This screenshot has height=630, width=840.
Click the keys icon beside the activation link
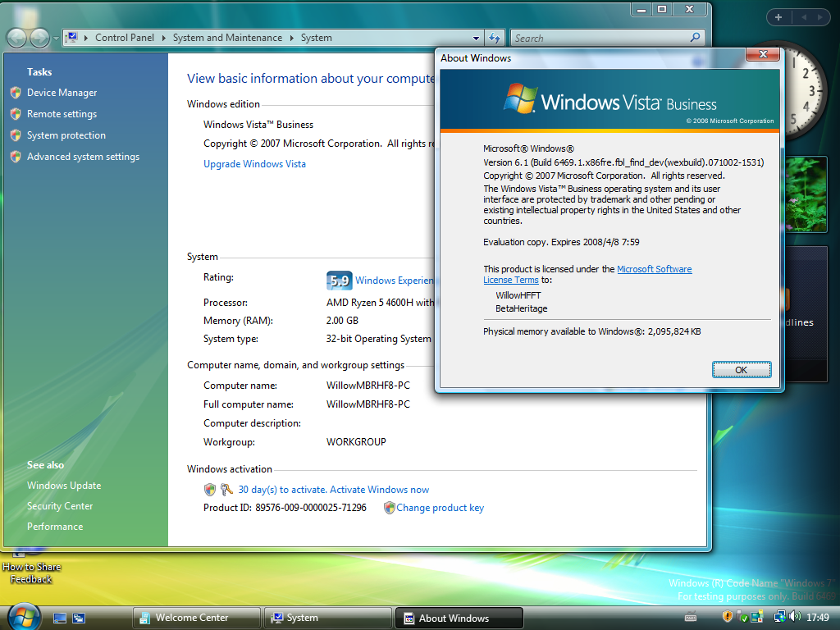click(x=226, y=489)
